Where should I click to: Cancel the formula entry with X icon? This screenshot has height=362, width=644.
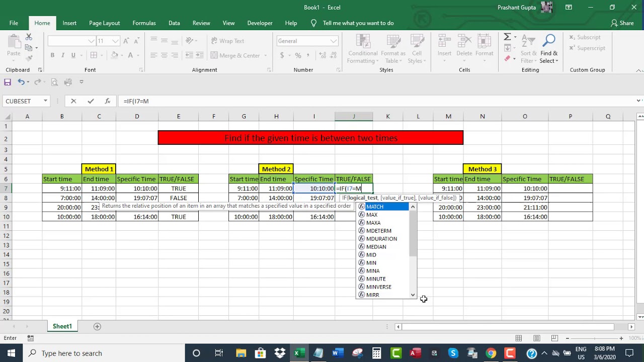pos(73,101)
